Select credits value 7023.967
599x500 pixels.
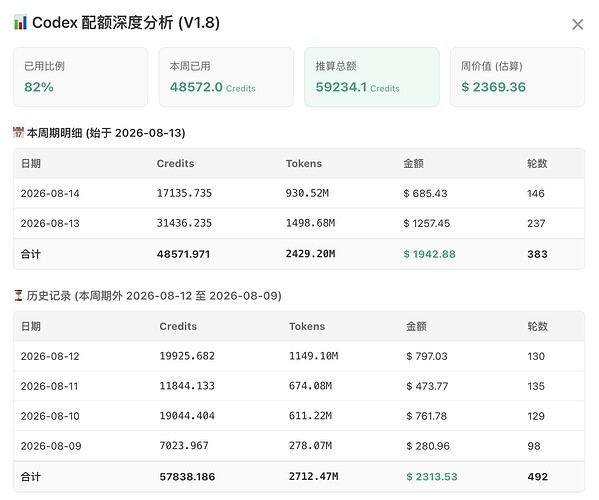(x=184, y=446)
